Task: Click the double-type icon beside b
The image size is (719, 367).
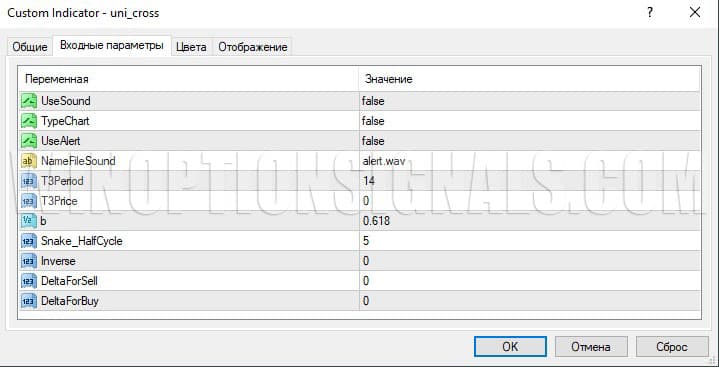Action: point(29,221)
